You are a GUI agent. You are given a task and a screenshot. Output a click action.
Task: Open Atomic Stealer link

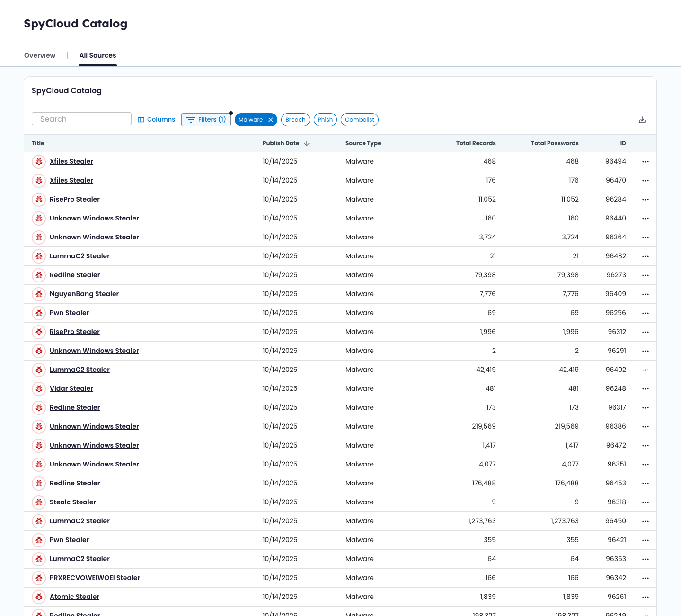tap(74, 597)
